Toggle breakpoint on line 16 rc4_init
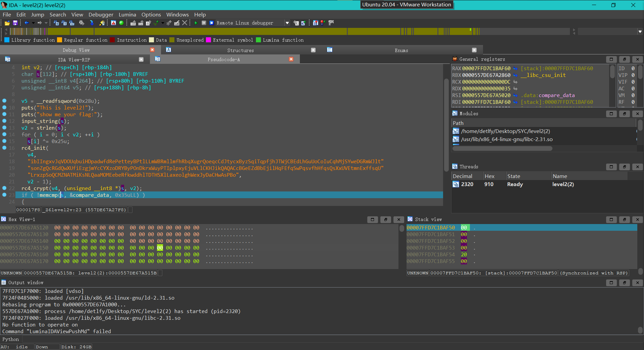644x350 pixels. point(4,148)
